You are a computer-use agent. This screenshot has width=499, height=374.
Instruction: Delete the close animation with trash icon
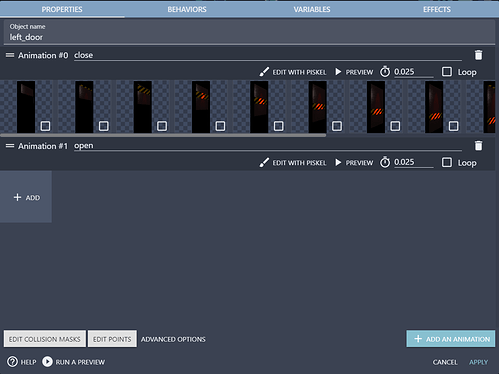tap(478, 55)
